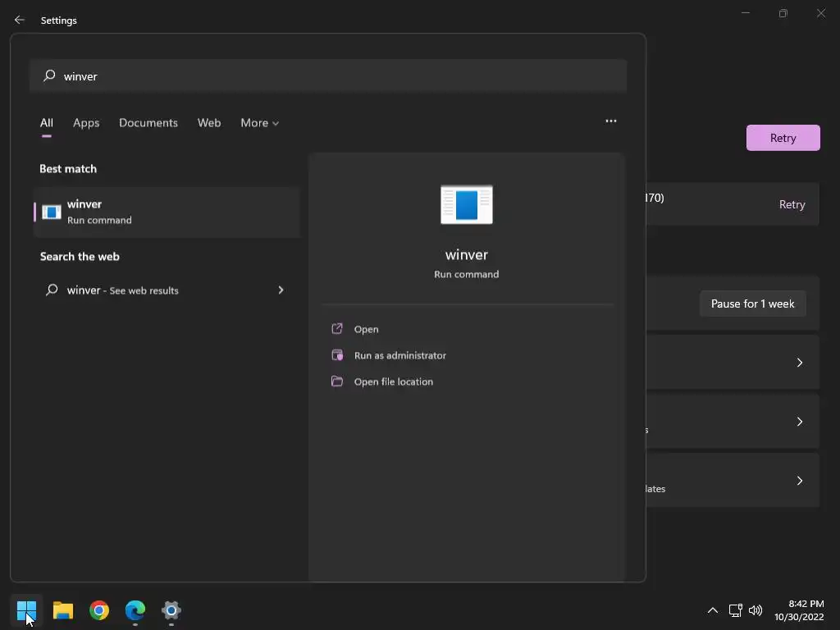Switch to the Apps search tab
The image size is (840, 630).
point(86,123)
